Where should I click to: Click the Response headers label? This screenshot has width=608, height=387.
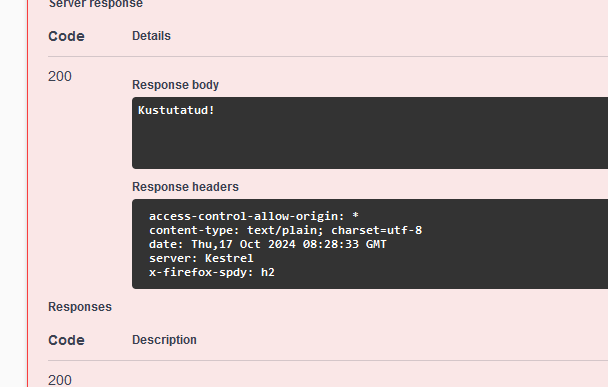point(185,187)
